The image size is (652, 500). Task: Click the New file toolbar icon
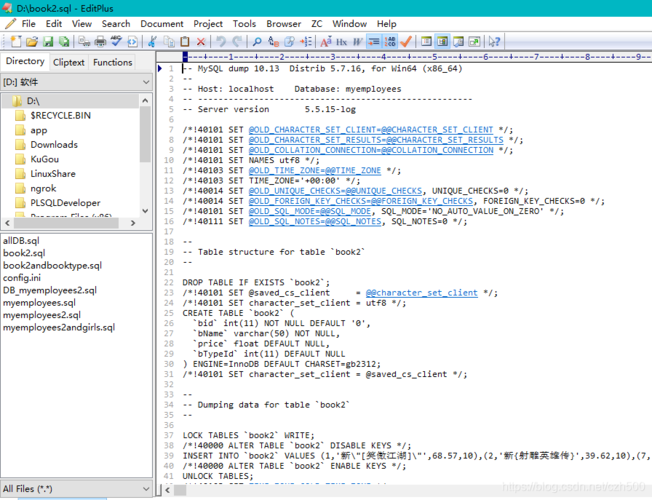point(15,42)
